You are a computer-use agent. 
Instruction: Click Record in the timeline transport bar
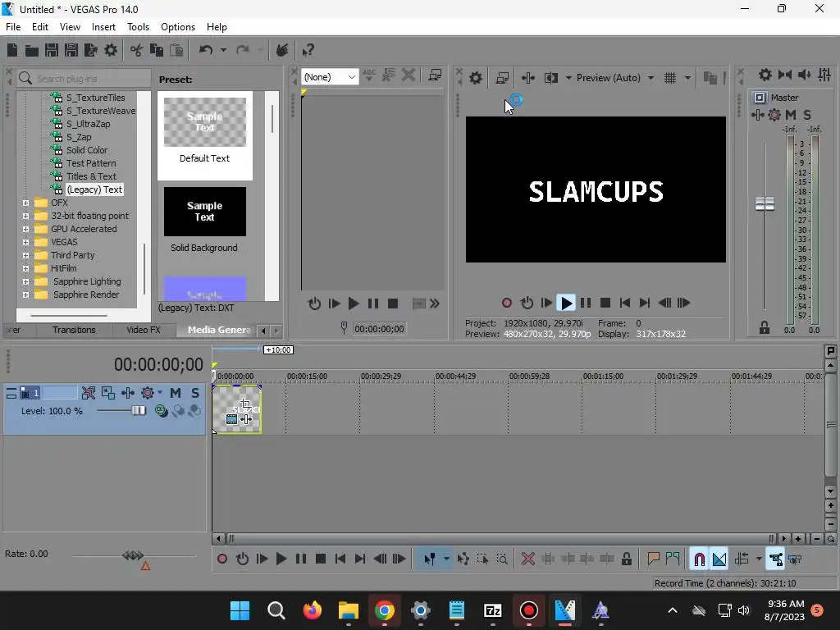(x=221, y=559)
